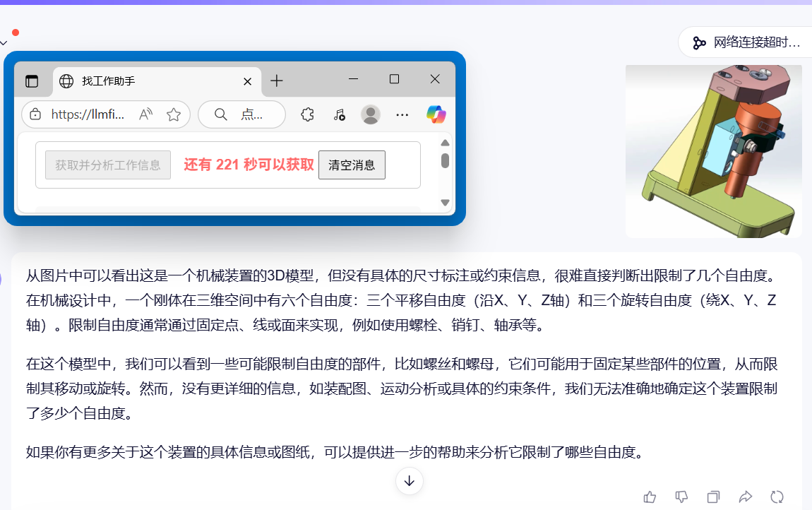Screen dimensions: 812x510
Task: Open the Settings and more ellipsis menu
Action: point(402,115)
